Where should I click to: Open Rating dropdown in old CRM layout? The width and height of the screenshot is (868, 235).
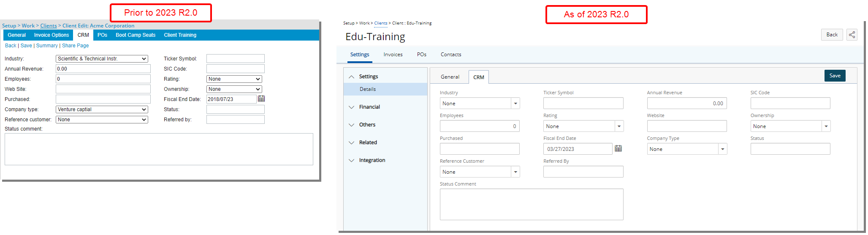[x=234, y=79]
